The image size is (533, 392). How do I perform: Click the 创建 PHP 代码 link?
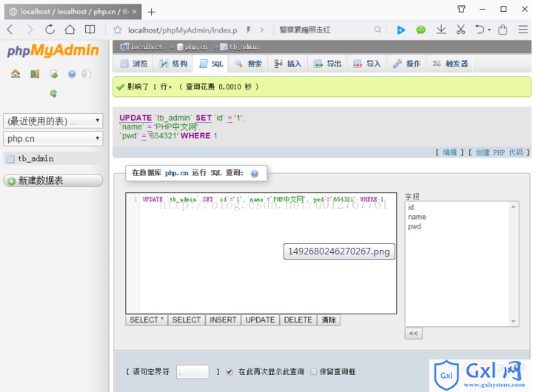coord(500,152)
